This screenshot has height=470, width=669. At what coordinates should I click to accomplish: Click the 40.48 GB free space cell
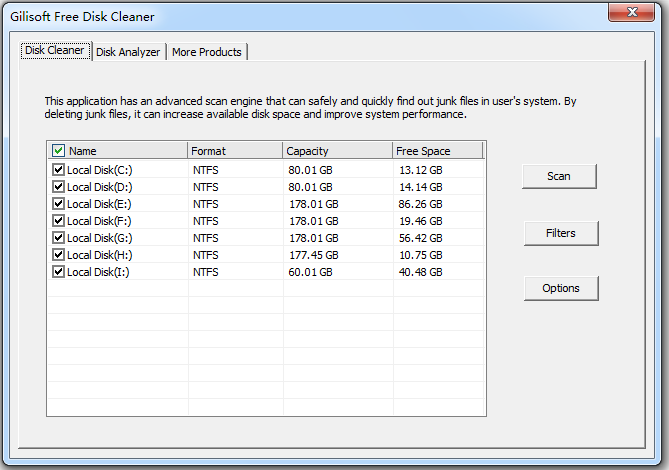tap(421, 272)
